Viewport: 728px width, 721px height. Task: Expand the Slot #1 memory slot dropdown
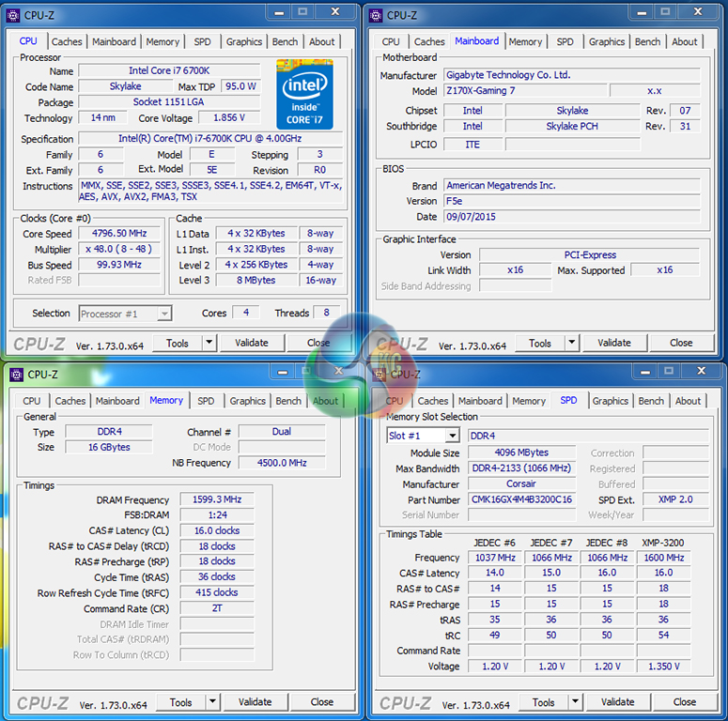(452, 436)
